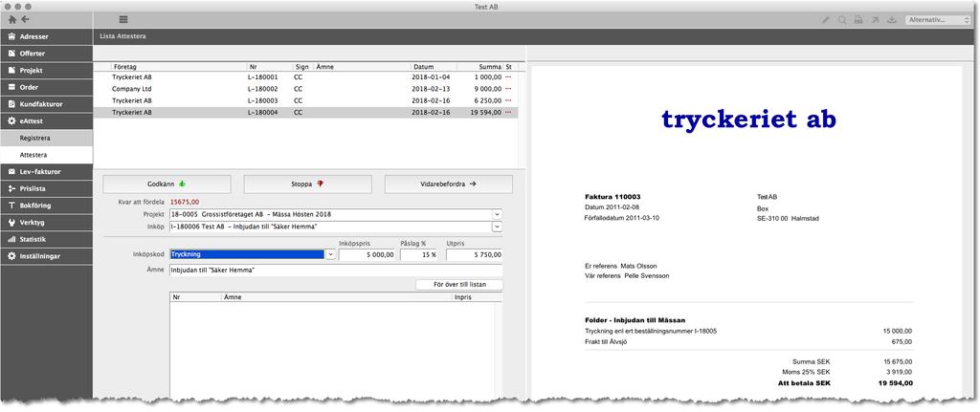The height and width of the screenshot is (412, 980).
Task: Click the Stoppa button
Action: [x=307, y=184]
